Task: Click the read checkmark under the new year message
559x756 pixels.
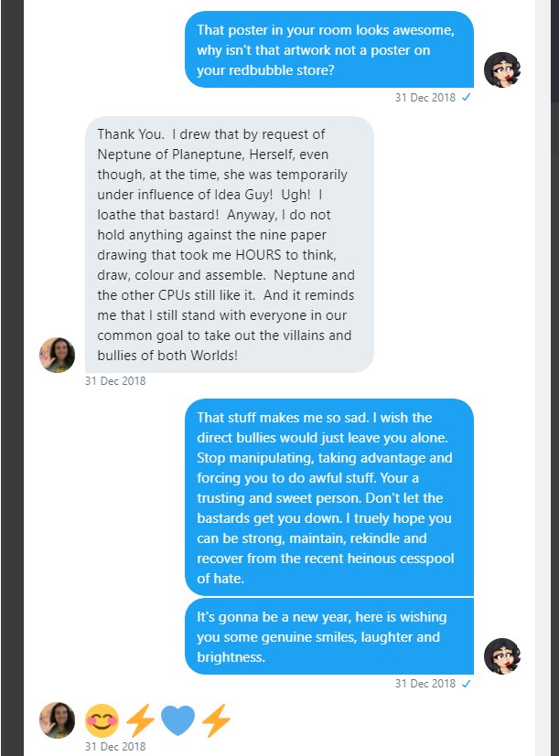Action: click(x=468, y=683)
